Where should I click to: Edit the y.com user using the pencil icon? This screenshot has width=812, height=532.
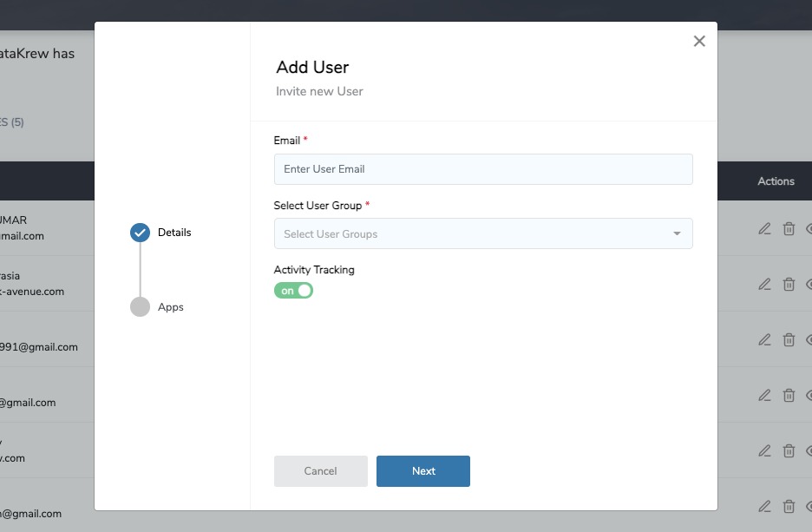click(764, 450)
